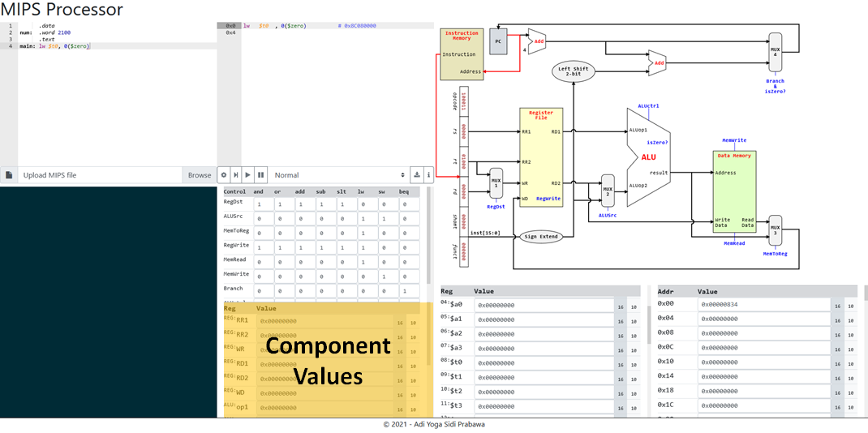Select the Register File block

(541, 157)
